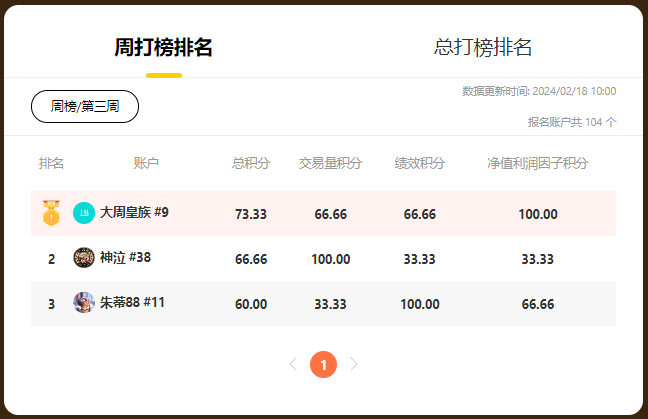Click 神泣's trading volume score 100.00

pyautogui.click(x=331, y=259)
